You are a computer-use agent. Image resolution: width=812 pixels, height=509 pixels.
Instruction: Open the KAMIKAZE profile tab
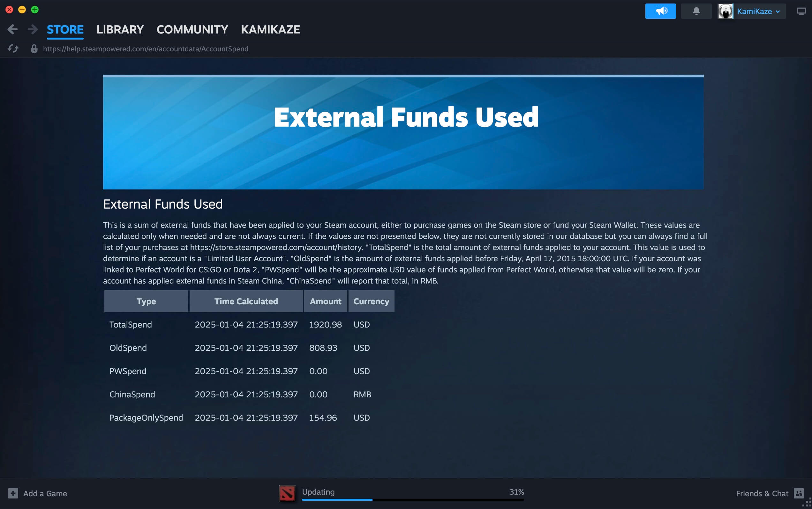[x=270, y=30]
